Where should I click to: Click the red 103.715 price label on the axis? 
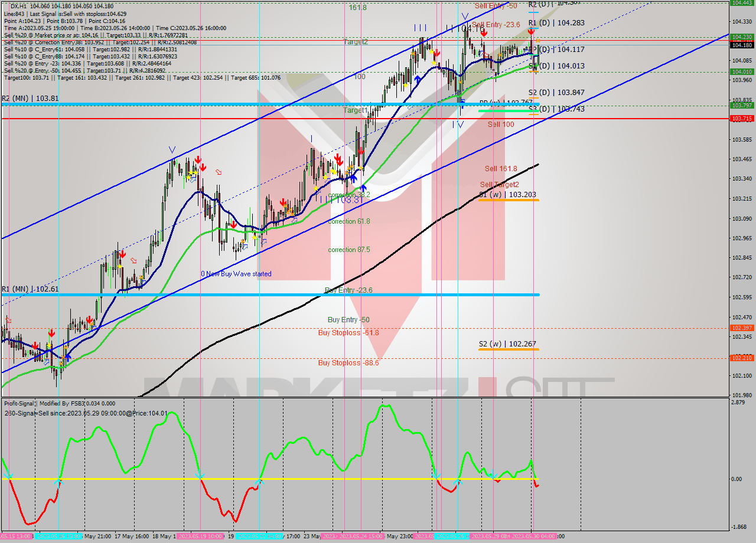pos(742,119)
